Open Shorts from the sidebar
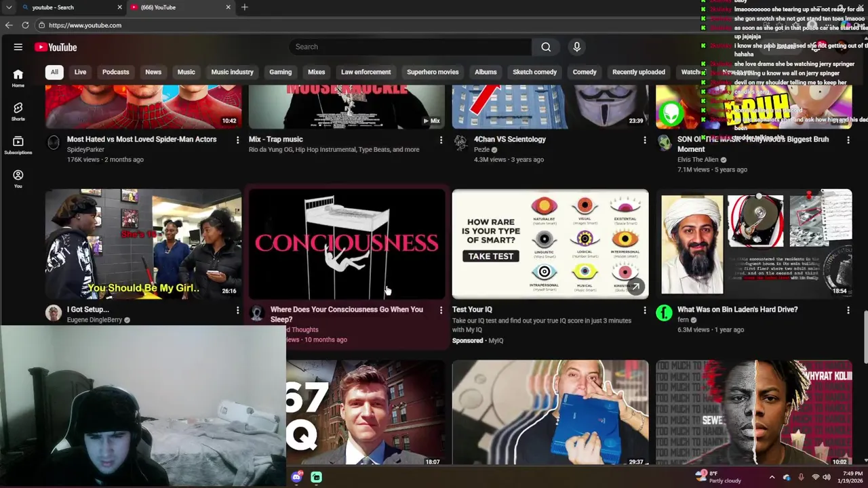868x488 pixels. (x=18, y=112)
